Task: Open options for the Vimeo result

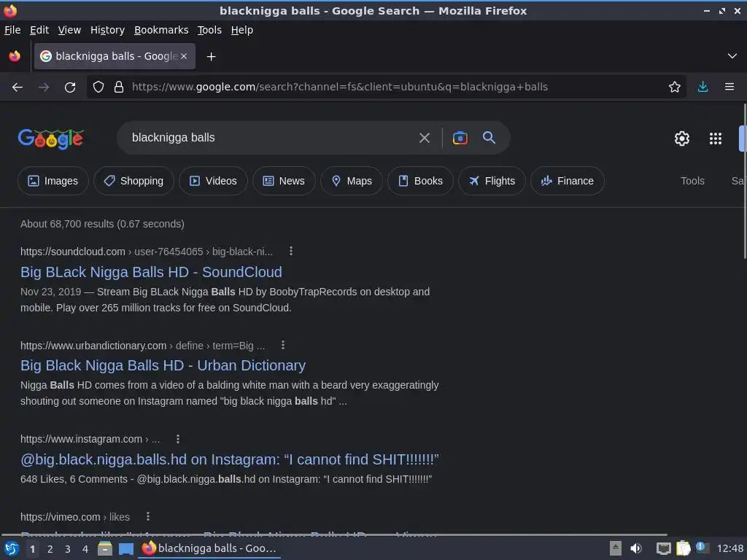Action: (x=148, y=516)
